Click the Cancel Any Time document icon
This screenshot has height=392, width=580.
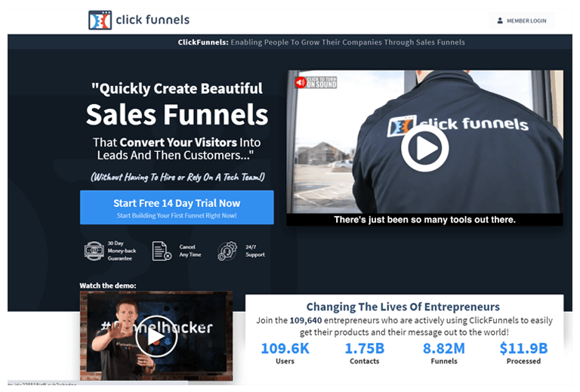coord(162,251)
